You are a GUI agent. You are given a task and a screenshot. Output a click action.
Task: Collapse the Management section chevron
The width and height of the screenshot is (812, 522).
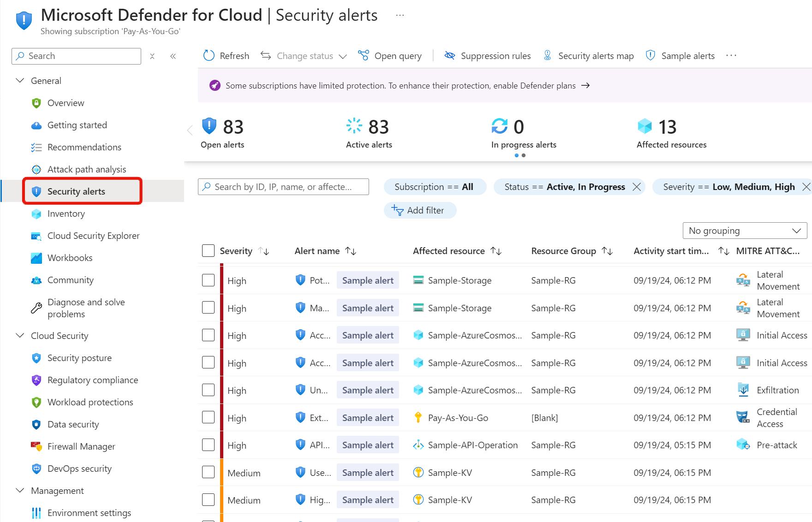click(20, 491)
